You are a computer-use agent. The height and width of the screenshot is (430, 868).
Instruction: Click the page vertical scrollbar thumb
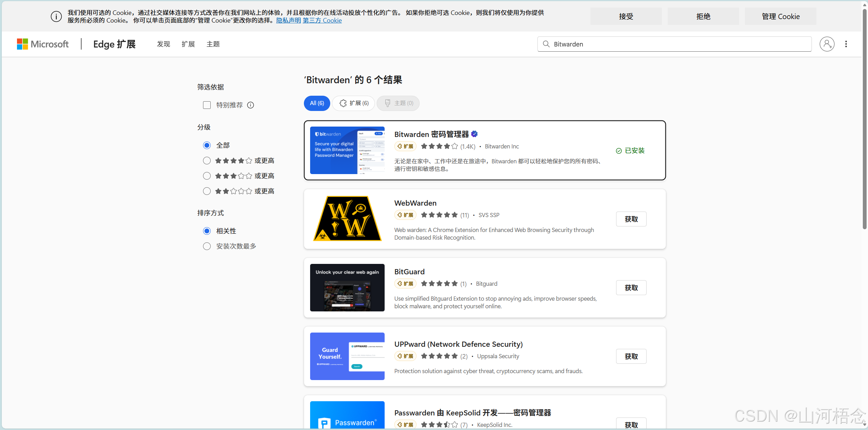[x=865, y=119]
